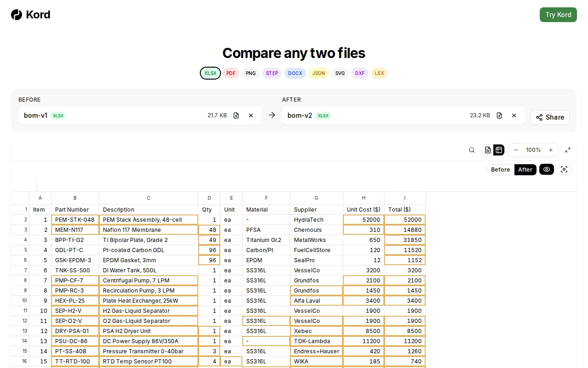Viewport: 588px width, 368px height.
Task: Click cell 'TT-RTD-100'
Action: coord(75,362)
